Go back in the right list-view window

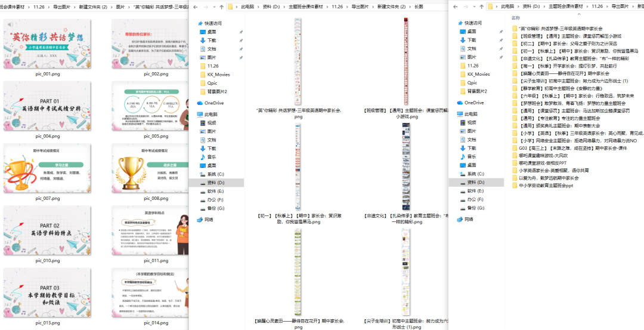pos(454,7)
